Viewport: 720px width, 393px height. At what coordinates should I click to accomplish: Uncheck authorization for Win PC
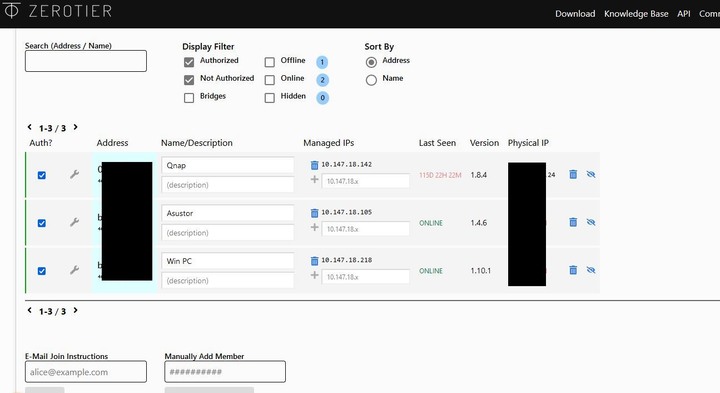[42, 271]
